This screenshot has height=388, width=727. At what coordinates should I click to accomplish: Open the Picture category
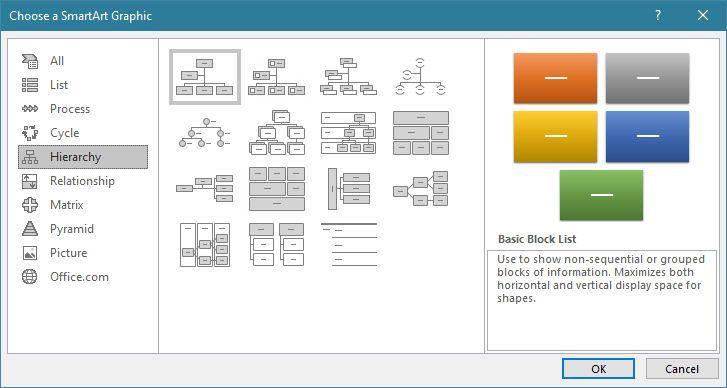(x=83, y=253)
